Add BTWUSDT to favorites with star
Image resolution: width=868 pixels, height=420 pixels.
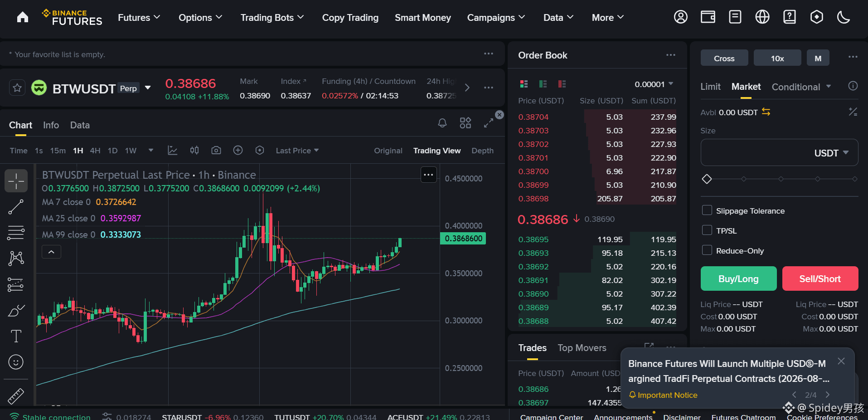point(17,88)
